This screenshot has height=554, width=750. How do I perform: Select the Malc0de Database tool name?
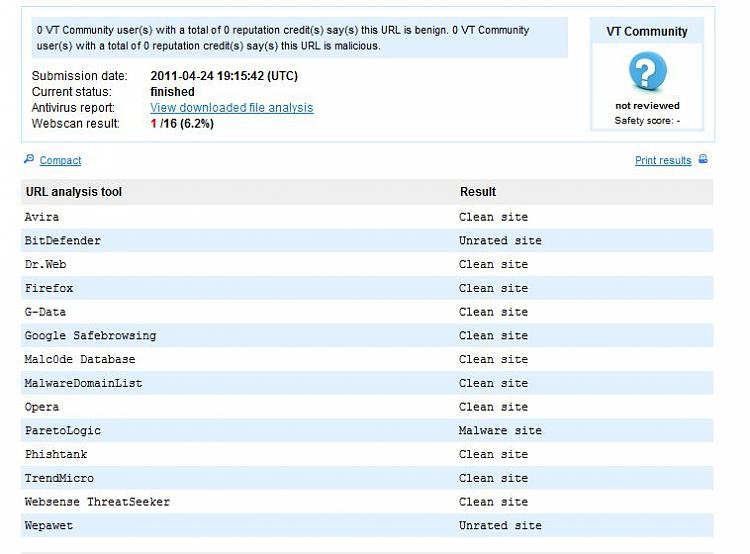tap(80, 359)
